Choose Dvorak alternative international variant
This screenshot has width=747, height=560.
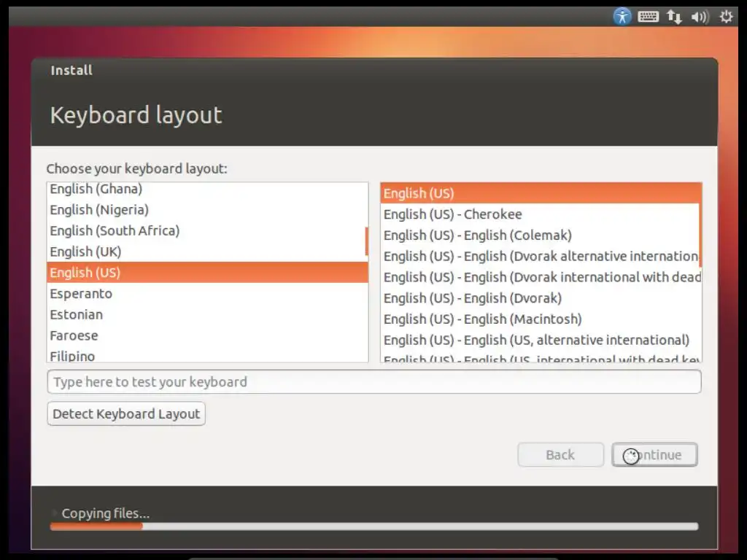540,256
